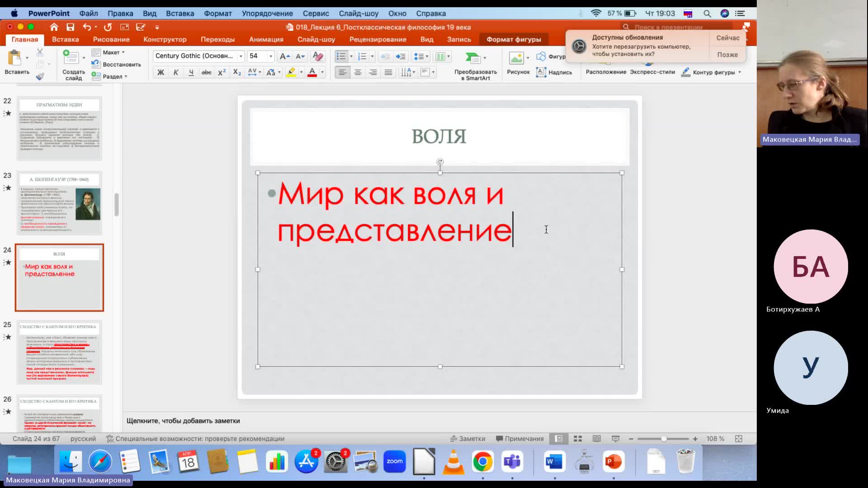Toggle align text right
This screenshot has height=488, width=868.
click(x=373, y=72)
